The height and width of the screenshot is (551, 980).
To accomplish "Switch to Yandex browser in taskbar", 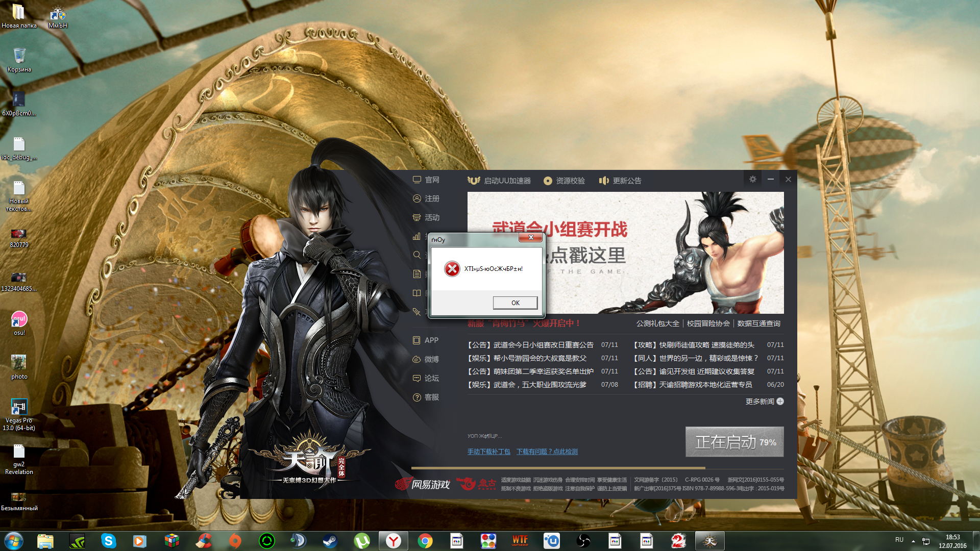I will pos(393,541).
